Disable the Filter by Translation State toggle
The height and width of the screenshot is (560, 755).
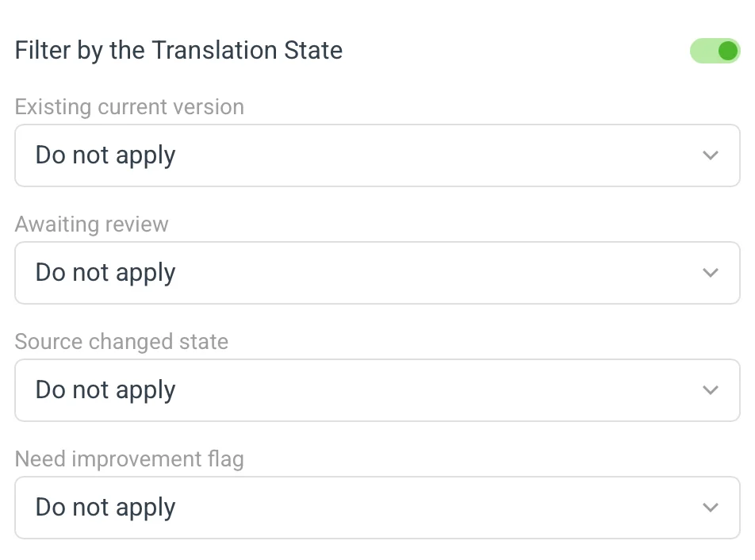[715, 52]
